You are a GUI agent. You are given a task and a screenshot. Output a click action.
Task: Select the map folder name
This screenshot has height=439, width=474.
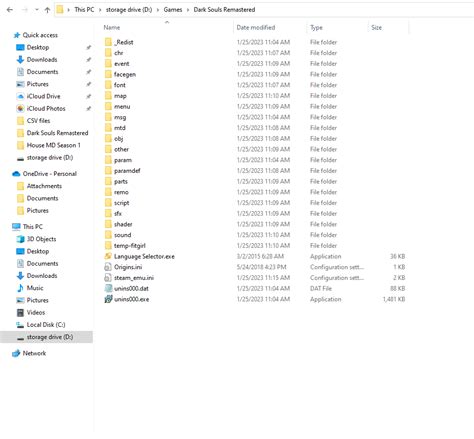coord(120,96)
